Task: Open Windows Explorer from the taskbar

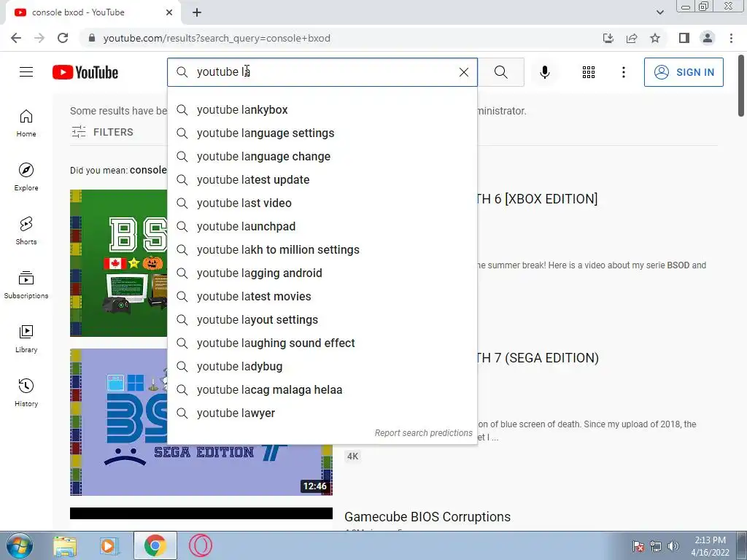Action: (65, 545)
